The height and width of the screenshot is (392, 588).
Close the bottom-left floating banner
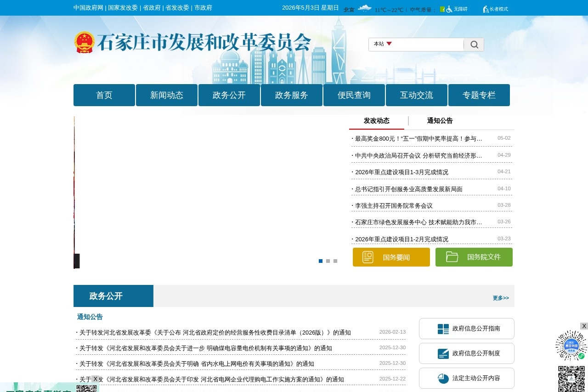pos(95,379)
